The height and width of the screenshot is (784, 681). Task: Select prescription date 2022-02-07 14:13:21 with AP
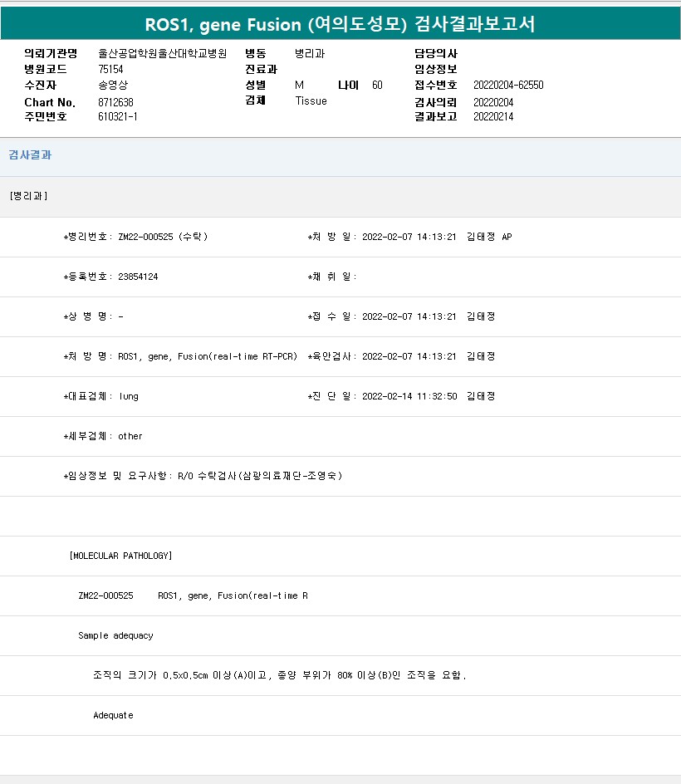click(x=437, y=237)
